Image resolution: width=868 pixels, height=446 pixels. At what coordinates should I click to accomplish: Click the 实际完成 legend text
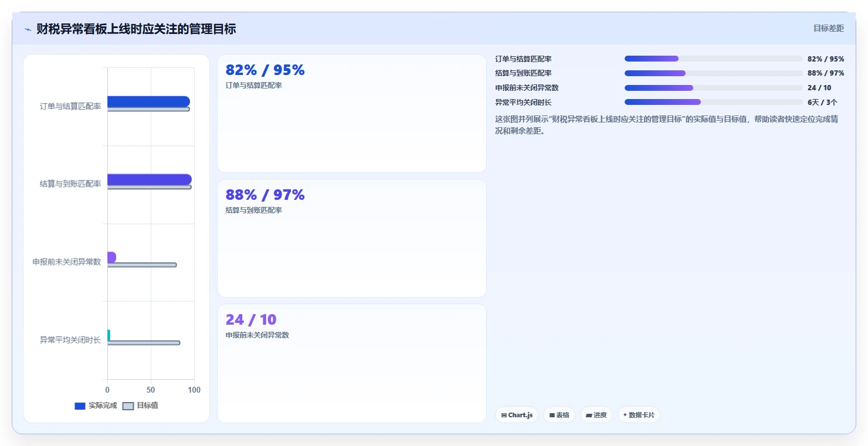(103, 406)
